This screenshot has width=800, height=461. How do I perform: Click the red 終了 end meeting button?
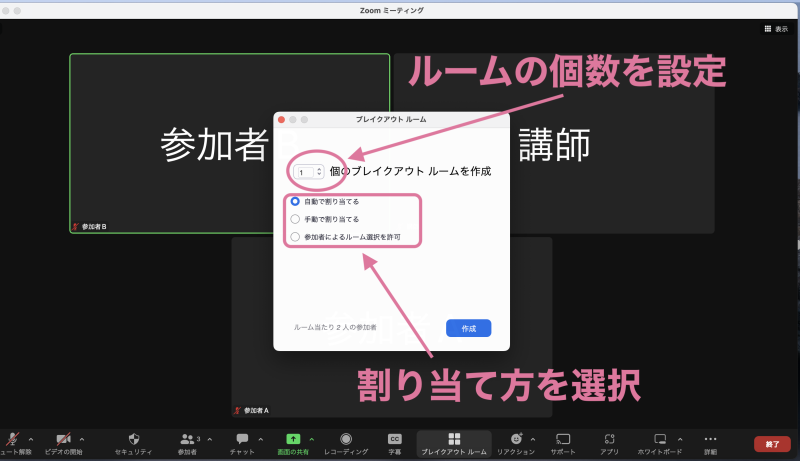click(772, 444)
